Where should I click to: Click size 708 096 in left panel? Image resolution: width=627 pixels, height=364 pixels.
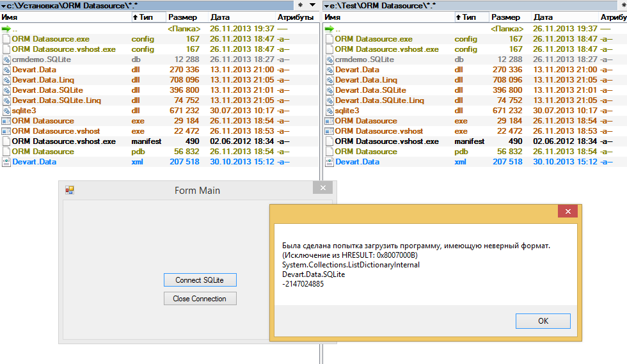(x=184, y=80)
